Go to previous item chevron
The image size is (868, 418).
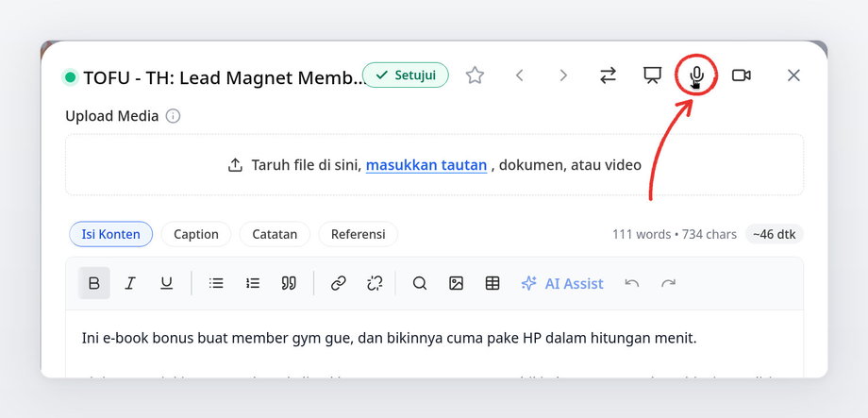pyautogui.click(x=519, y=75)
